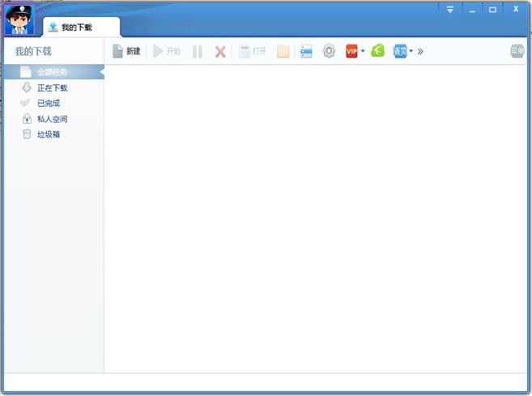
Task: Open settings via the gear icon
Action: (x=329, y=51)
